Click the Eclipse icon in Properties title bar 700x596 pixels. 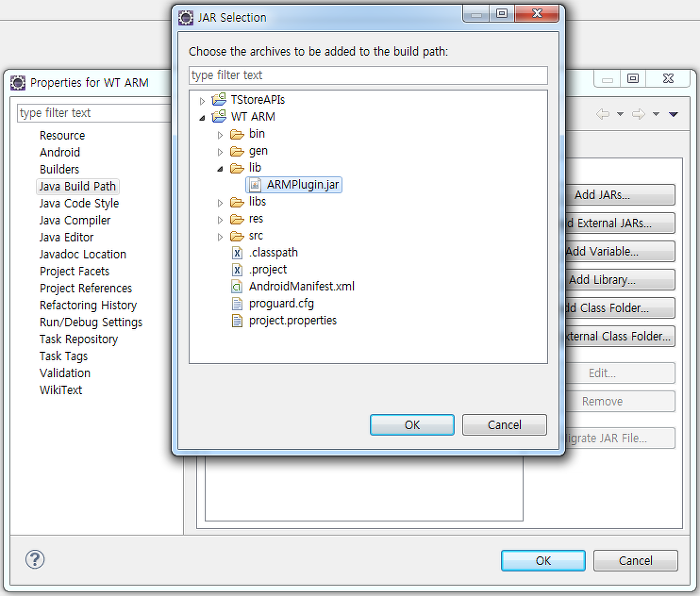[x=18, y=83]
